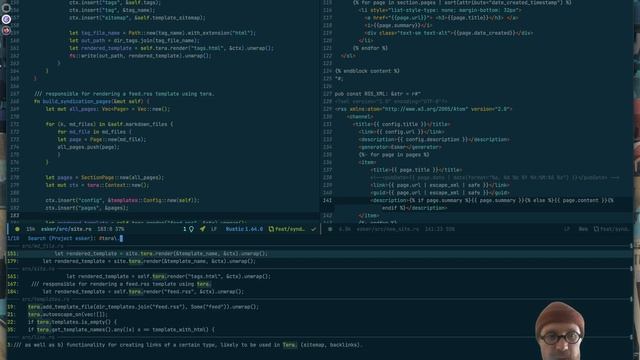The image size is (640, 360).
Task: Click the pub const RSS_XML line in right pane
Action: [378, 94]
